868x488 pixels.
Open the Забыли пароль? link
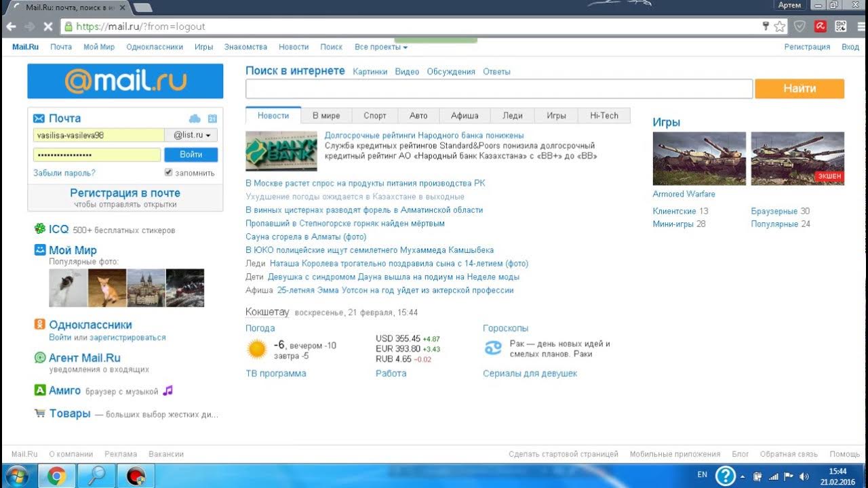pos(64,173)
